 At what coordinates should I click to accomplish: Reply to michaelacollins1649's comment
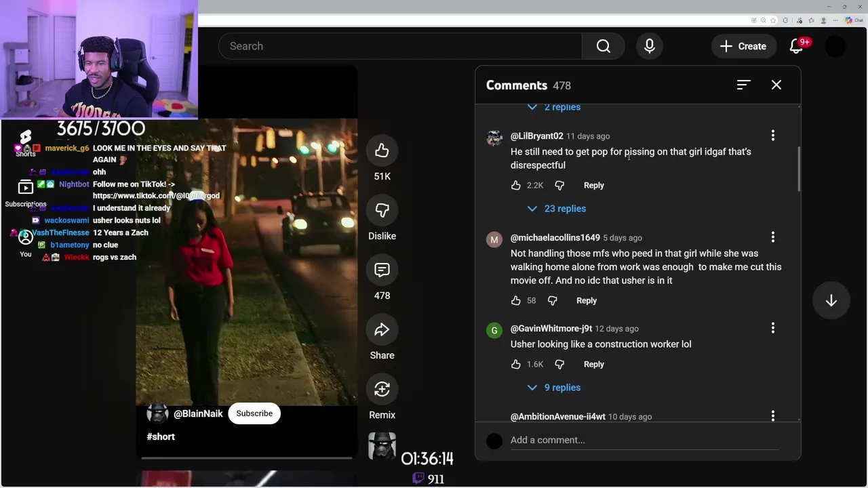pos(587,300)
